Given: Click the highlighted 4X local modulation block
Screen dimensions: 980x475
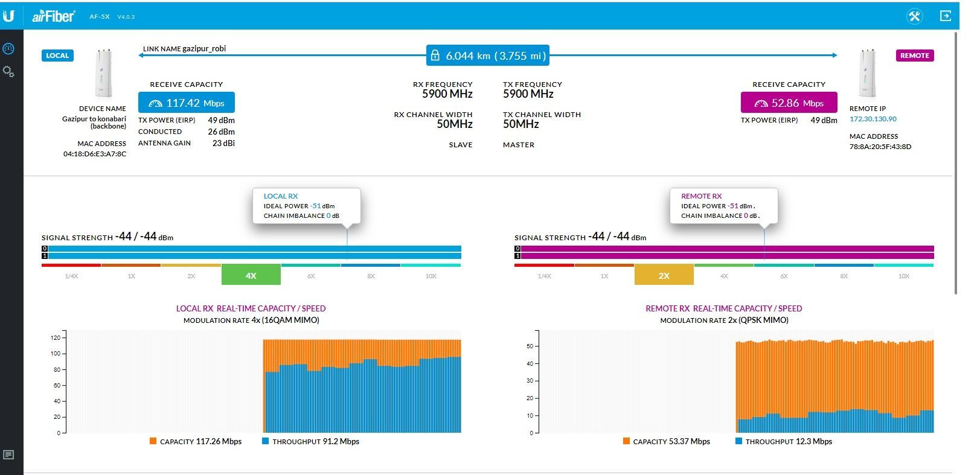Looking at the screenshot, I should tap(251, 275).
